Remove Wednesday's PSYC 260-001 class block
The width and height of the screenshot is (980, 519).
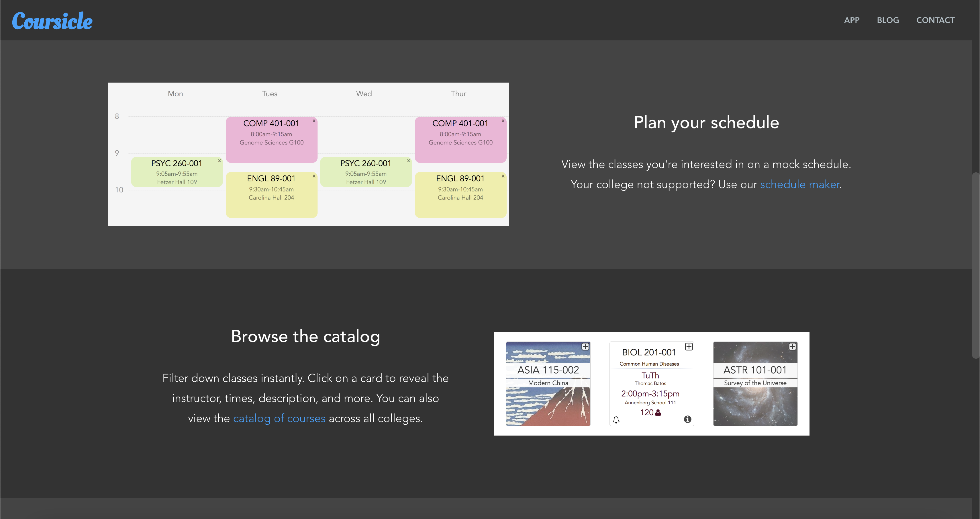click(x=409, y=161)
